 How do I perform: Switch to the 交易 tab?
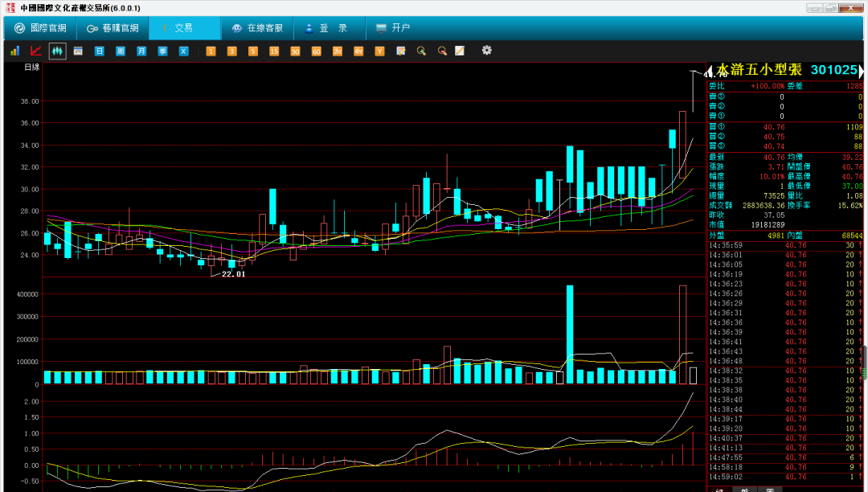pos(184,27)
